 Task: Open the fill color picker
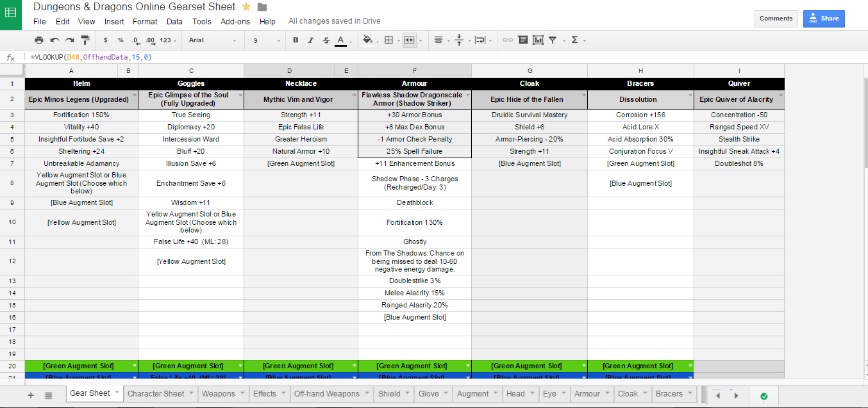click(x=369, y=40)
